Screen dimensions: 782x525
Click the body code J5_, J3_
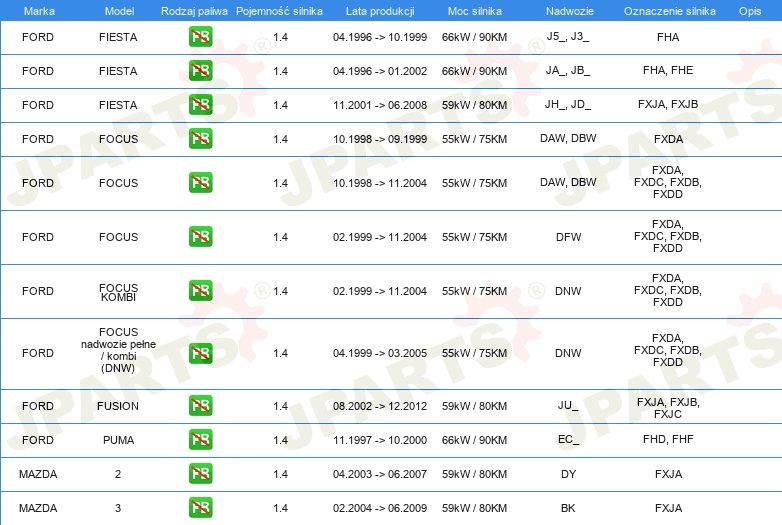[568, 36]
